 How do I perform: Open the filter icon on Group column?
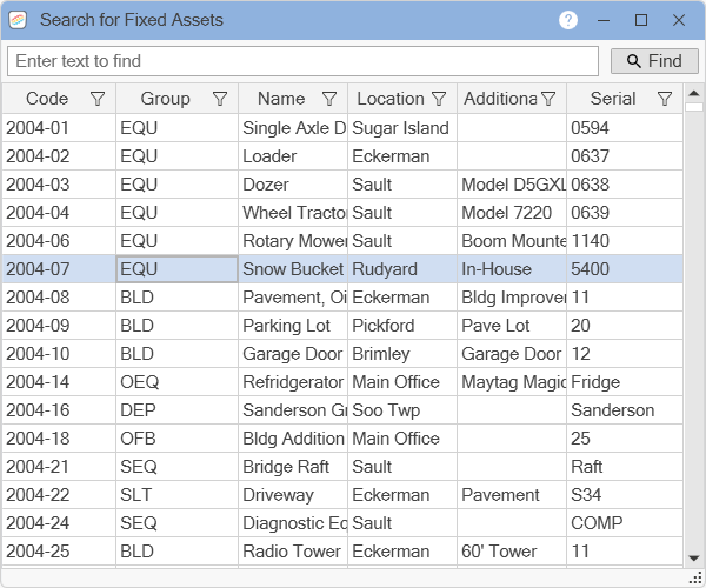click(219, 99)
